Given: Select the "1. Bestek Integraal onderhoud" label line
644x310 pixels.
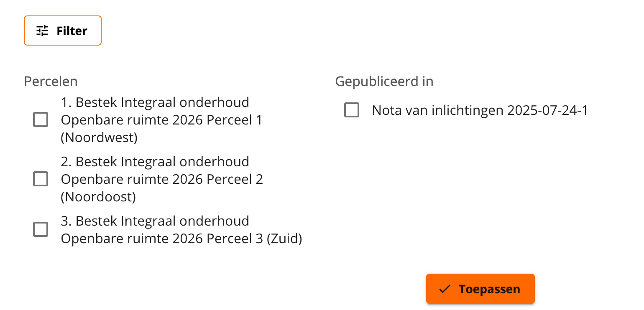Looking at the screenshot, I should click(x=155, y=102).
